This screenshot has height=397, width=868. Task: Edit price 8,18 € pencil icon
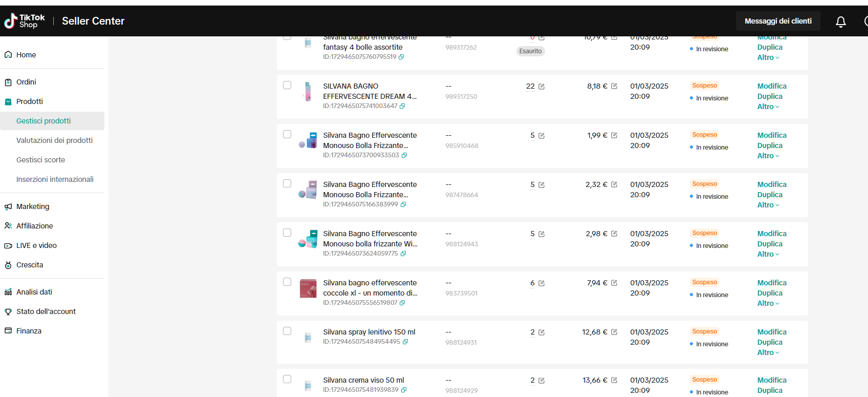point(614,86)
